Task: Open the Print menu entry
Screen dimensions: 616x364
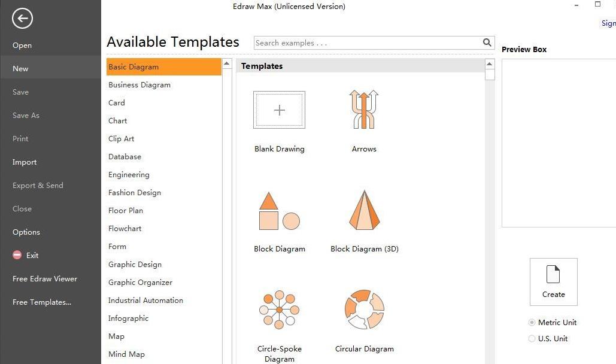Action: coord(20,138)
